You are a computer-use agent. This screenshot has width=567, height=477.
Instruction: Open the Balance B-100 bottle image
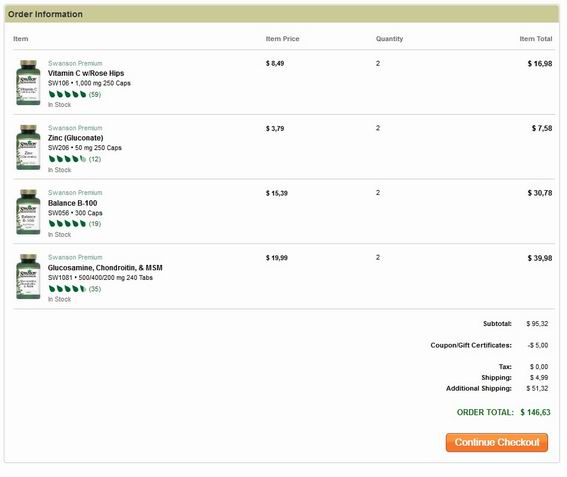point(28,212)
